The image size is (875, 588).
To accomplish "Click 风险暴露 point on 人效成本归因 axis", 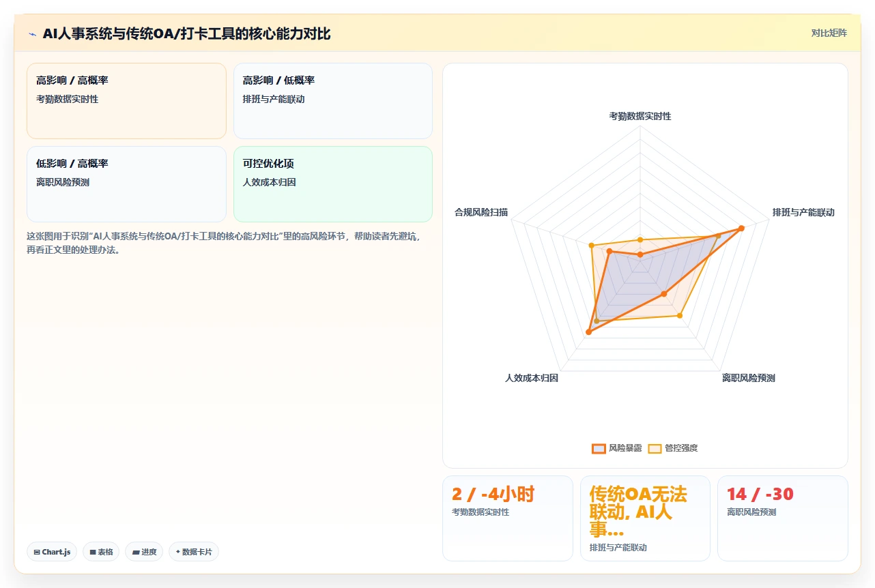I will (x=588, y=332).
